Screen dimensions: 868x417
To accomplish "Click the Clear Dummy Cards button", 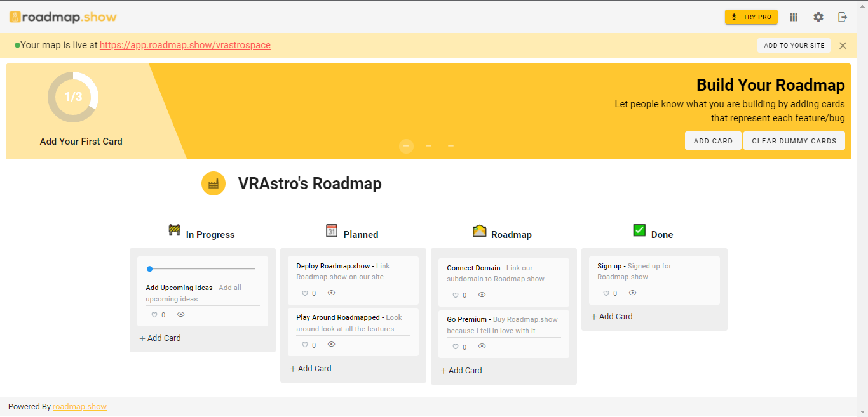I will pyautogui.click(x=794, y=141).
